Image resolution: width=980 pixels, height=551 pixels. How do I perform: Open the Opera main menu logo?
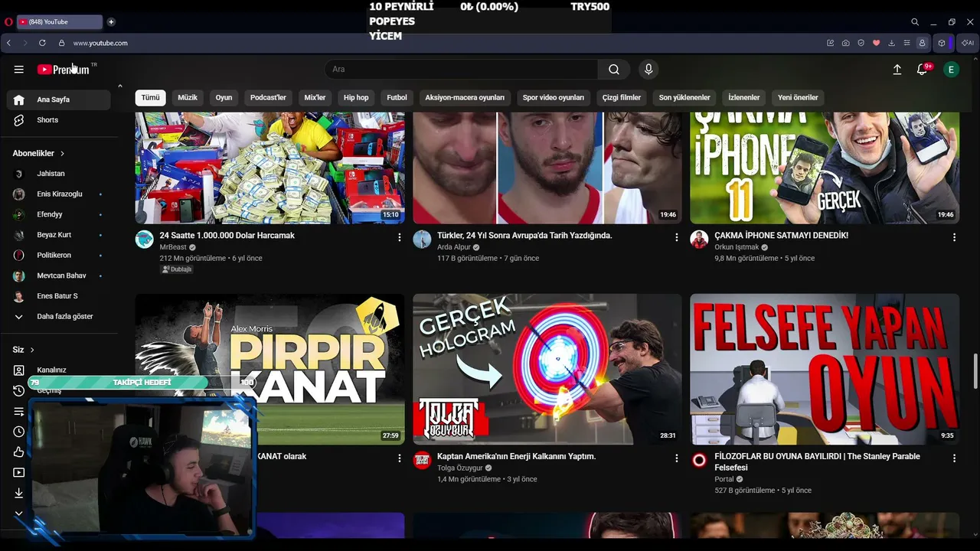8,22
